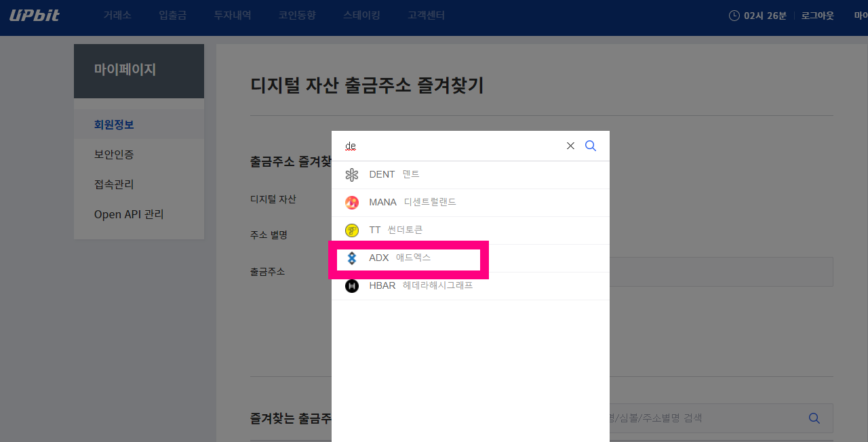Click the 출금주소 input field
This screenshot has width=868, height=442.
pos(722,272)
